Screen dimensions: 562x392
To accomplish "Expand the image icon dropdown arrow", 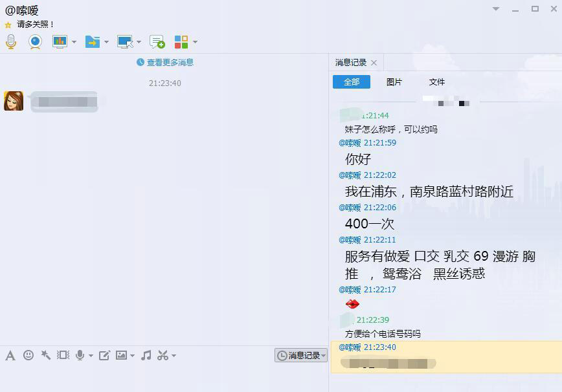I will pyautogui.click(x=132, y=355).
